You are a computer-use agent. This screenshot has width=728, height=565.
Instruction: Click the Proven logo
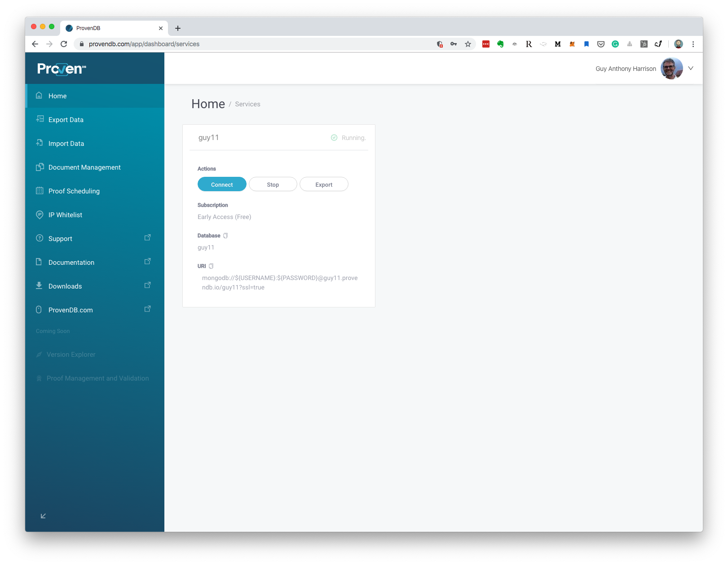(x=62, y=69)
